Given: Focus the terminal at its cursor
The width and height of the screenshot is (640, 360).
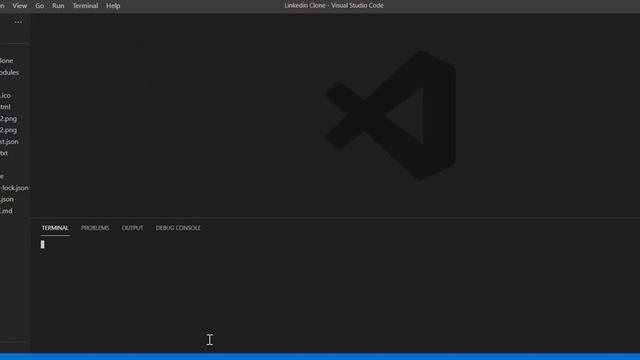Looking at the screenshot, I should point(42,244).
